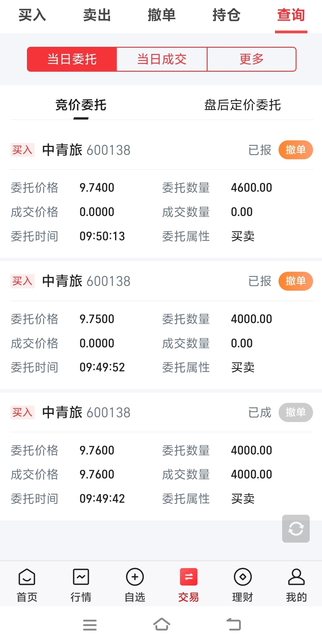Switch to 卖出 tab
Screen dimensions: 322x644
point(97,15)
